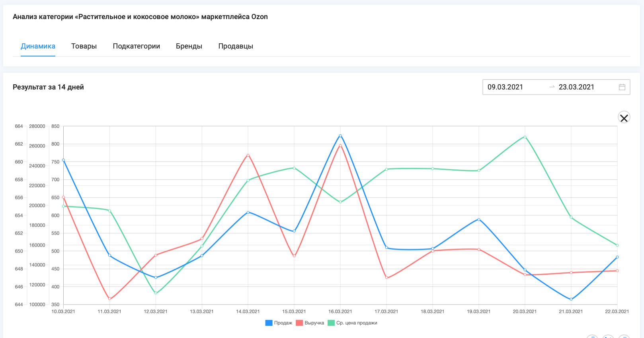
Task: Go to the Подкатегории tab
Action: coord(137,46)
